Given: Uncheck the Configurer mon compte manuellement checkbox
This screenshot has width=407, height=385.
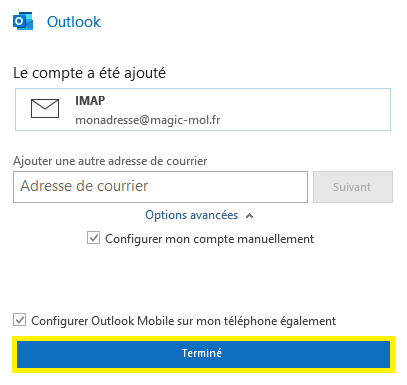Looking at the screenshot, I should tap(93, 238).
